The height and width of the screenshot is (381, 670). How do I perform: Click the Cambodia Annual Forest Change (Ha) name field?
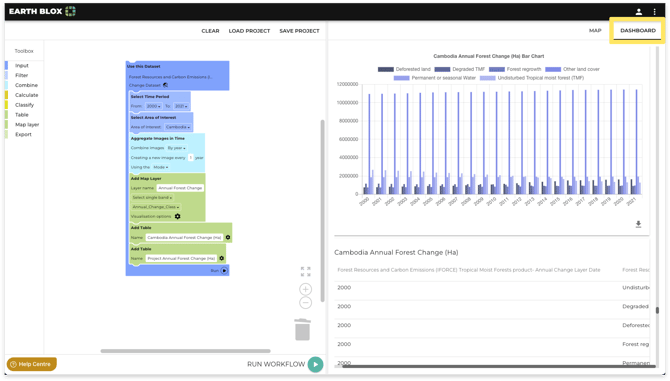point(184,237)
